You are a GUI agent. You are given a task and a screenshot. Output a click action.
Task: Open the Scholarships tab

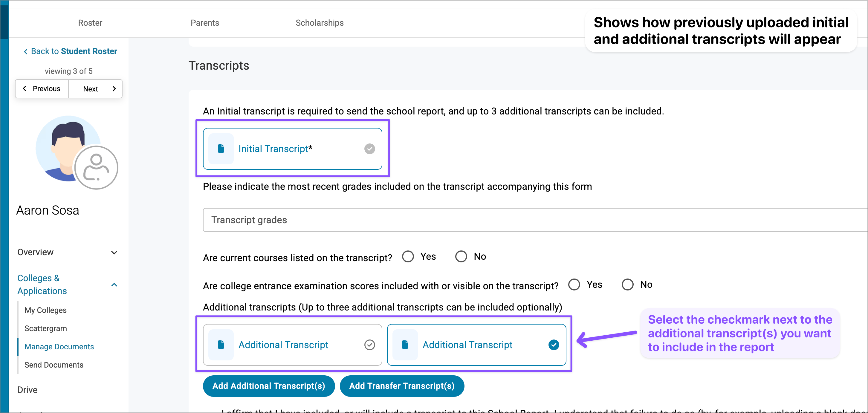pyautogui.click(x=320, y=23)
